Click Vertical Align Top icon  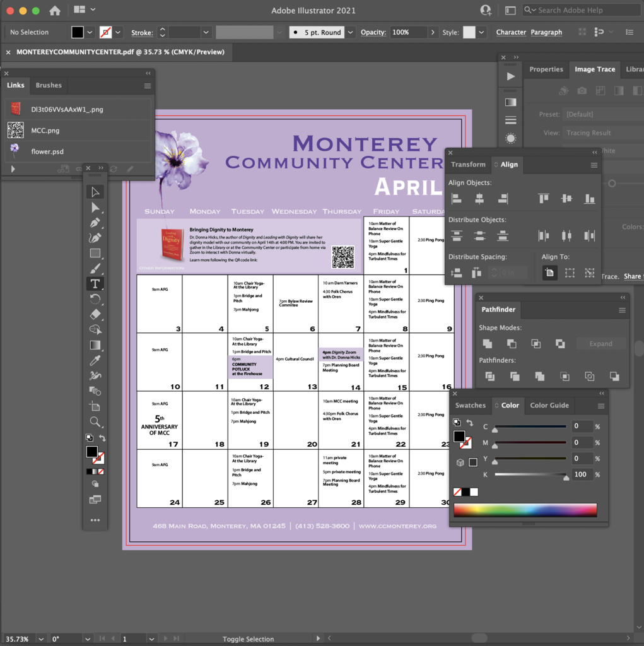click(x=544, y=199)
